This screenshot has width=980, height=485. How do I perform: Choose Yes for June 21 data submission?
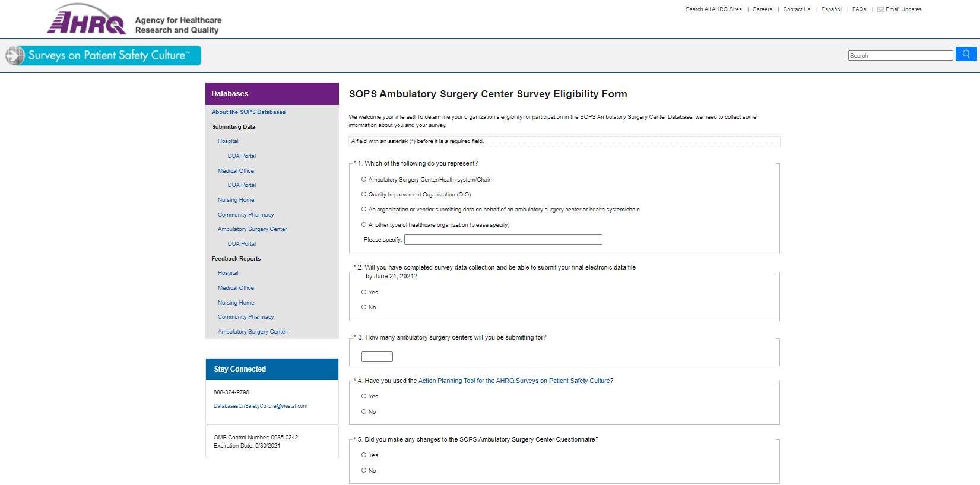click(364, 292)
